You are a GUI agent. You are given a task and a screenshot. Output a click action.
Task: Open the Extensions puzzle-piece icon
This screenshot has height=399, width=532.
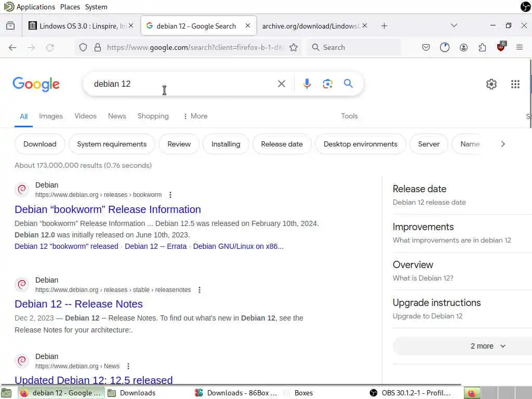(482, 47)
